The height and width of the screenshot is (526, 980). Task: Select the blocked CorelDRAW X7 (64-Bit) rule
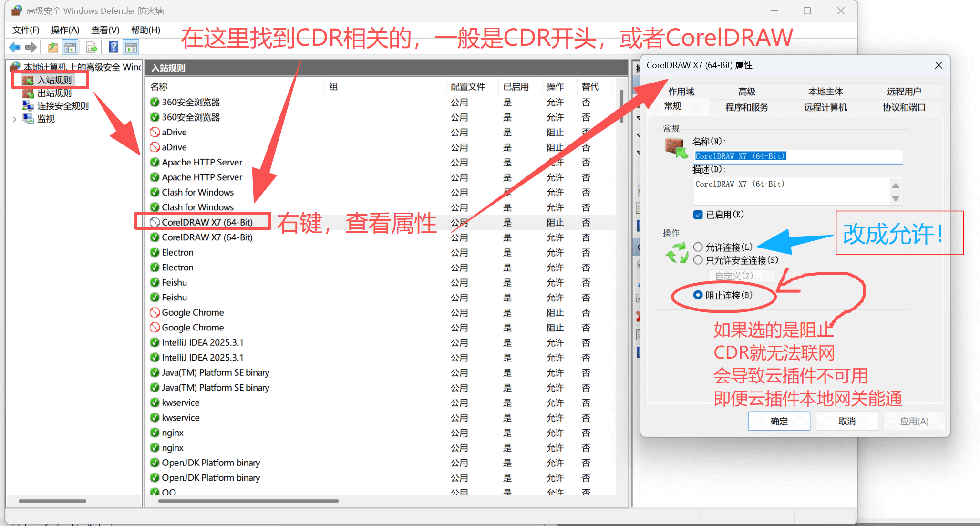click(x=207, y=222)
